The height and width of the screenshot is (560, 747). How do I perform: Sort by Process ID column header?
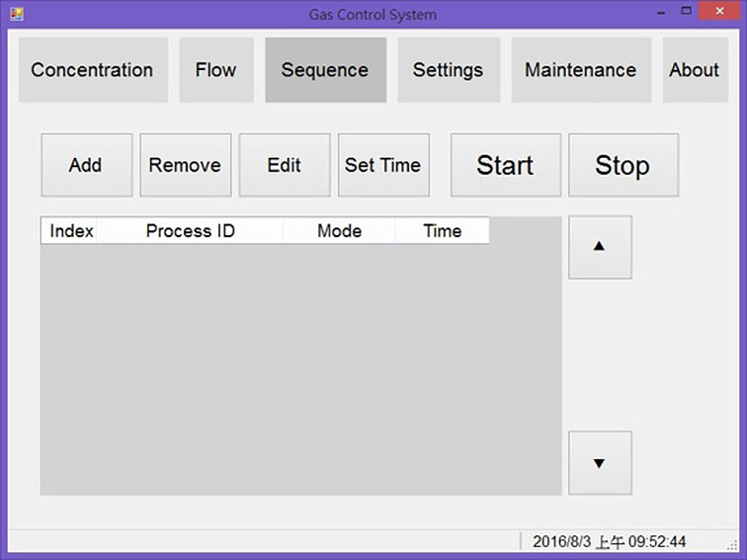point(190,231)
